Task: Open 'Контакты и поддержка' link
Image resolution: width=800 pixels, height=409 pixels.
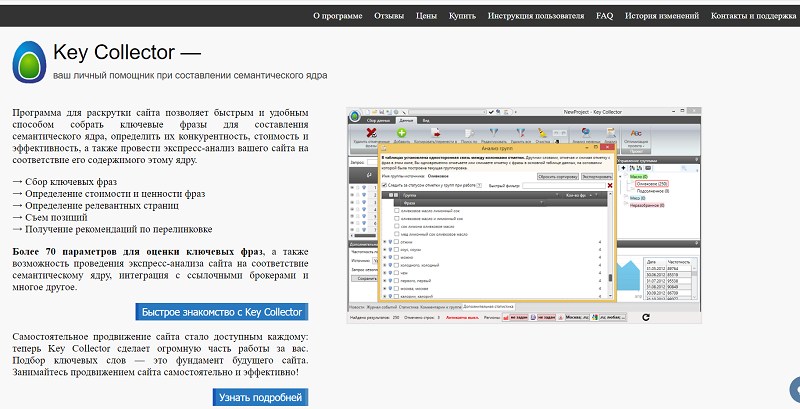Action: pos(753,16)
